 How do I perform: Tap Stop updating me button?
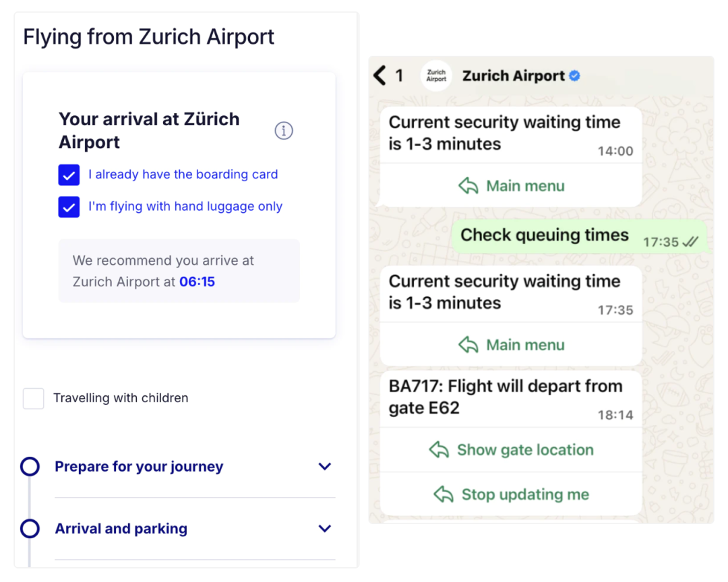(x=511, y=494)
